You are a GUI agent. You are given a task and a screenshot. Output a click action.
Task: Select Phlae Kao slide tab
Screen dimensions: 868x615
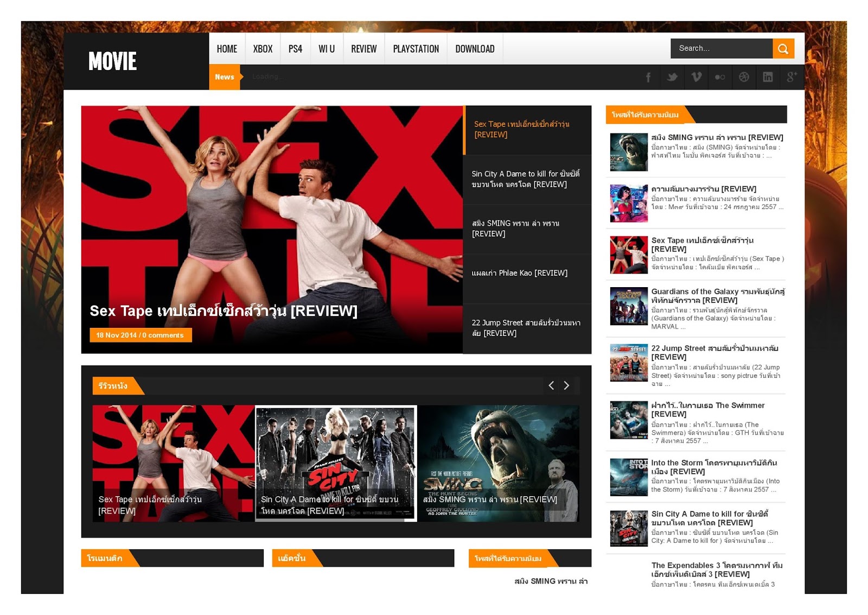527,279
